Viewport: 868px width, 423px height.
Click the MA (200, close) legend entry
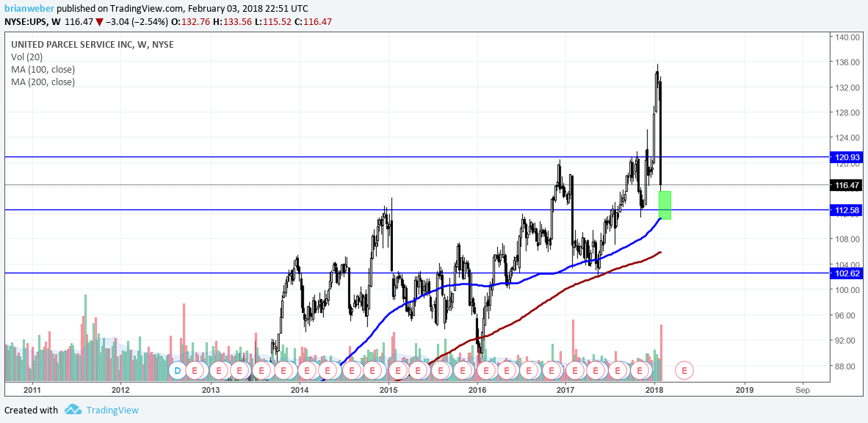click(43, 82)
